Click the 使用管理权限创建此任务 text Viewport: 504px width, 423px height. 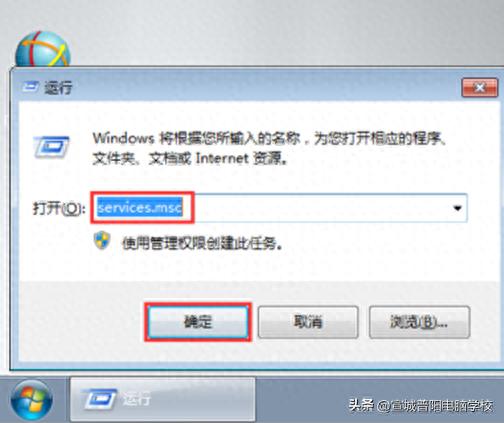202,243
